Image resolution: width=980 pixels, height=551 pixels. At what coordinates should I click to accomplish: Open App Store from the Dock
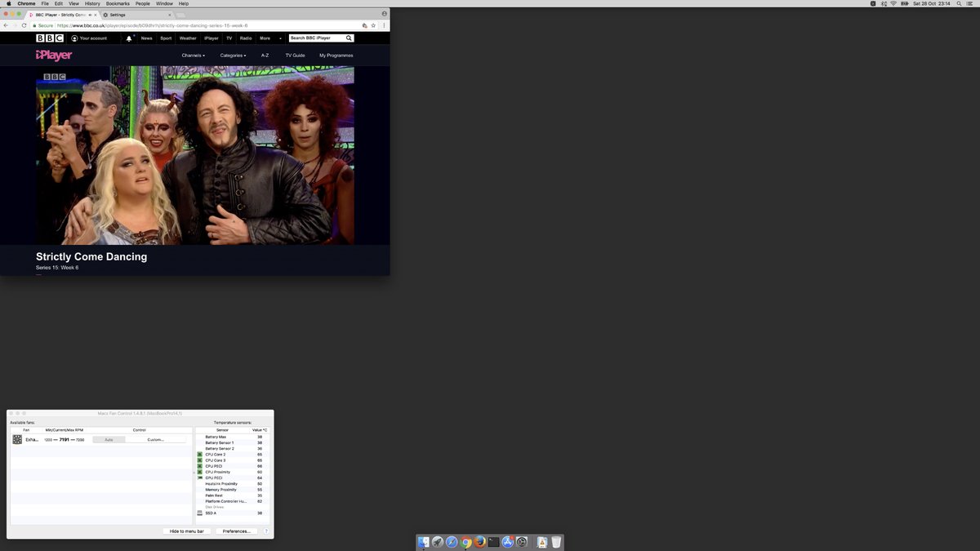[507, 542]
